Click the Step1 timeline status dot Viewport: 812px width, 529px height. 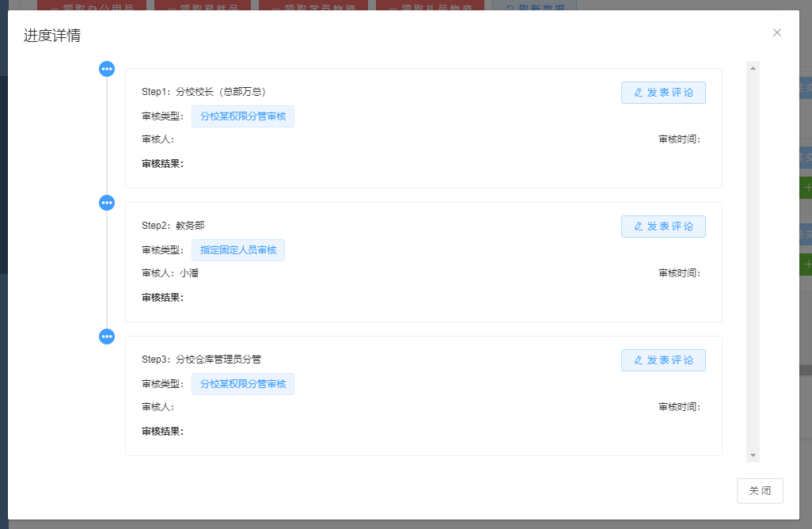107,69
